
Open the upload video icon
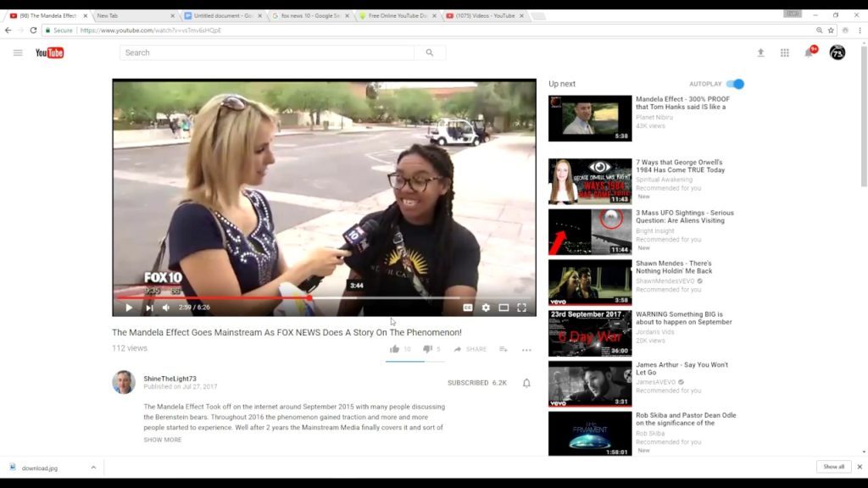(760, 53)
